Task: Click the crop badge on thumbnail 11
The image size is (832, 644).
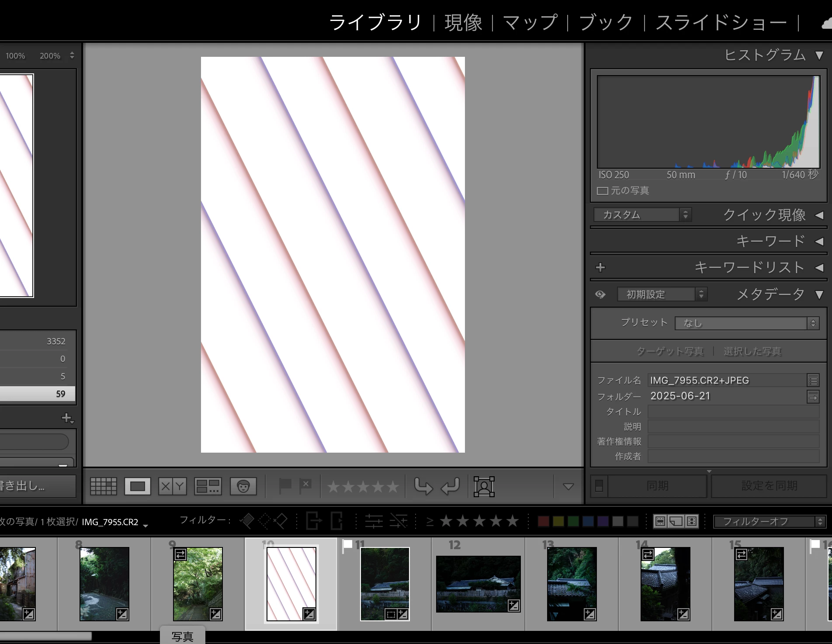Action: click(391, 615)
